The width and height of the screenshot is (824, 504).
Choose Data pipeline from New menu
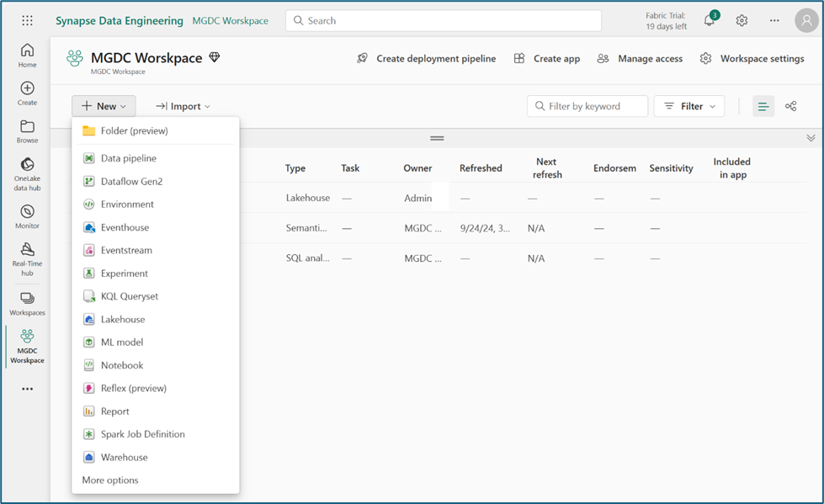pyautogui.click(x=156, y=158)
